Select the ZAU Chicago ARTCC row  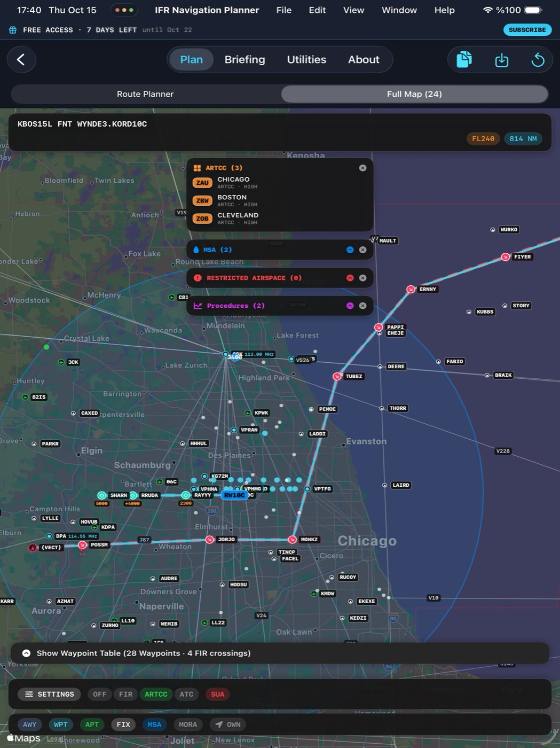pos(280,183)
